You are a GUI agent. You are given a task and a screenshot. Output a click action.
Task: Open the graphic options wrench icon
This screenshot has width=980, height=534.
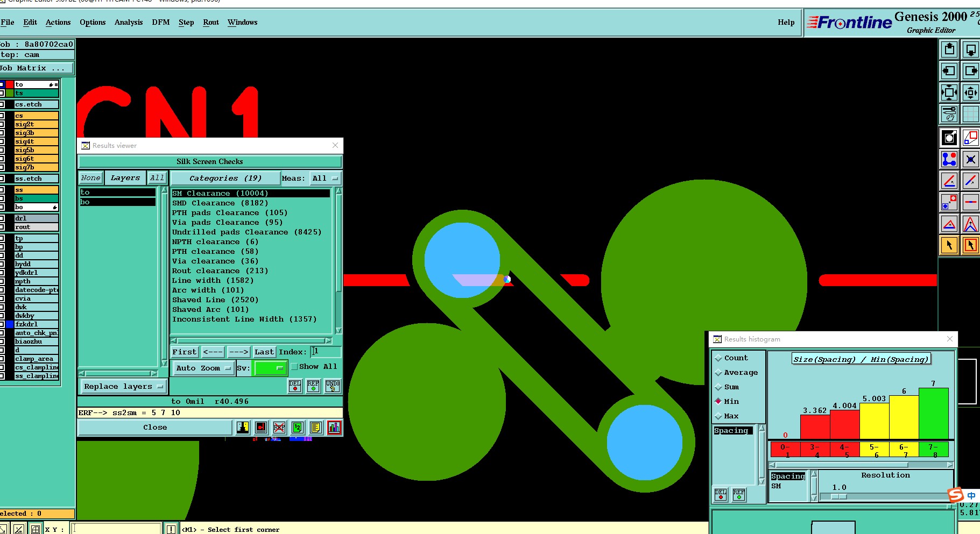point(949,114)
